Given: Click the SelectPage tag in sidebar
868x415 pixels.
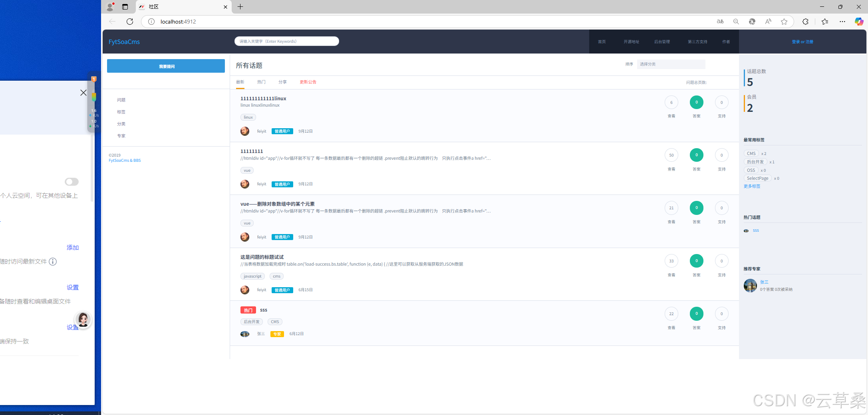Looking at the screenshot, I should pos(757,178).
